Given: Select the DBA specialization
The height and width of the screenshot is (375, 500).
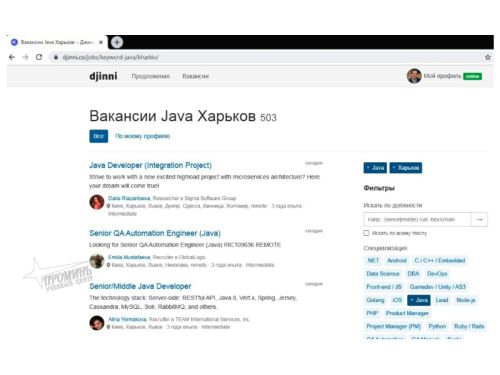Looking at the screenshot, I should (x=413, y=274).
